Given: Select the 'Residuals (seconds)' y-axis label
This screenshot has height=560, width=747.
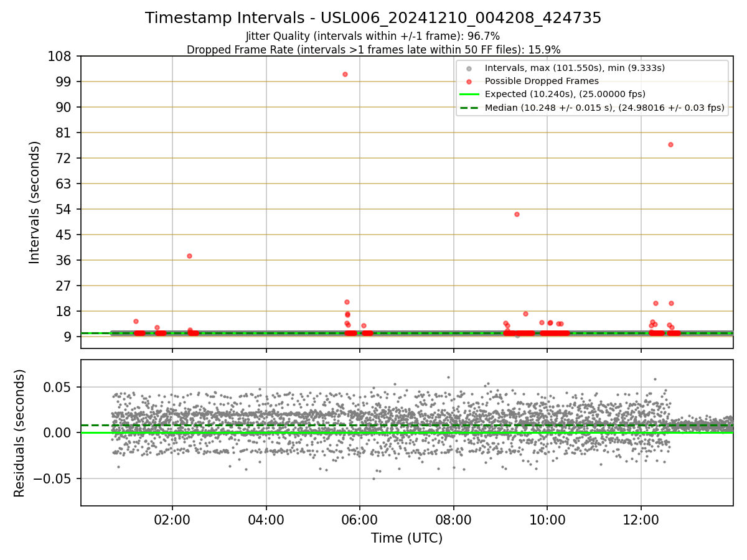Looking at the screenshot, I should point(20,433).
